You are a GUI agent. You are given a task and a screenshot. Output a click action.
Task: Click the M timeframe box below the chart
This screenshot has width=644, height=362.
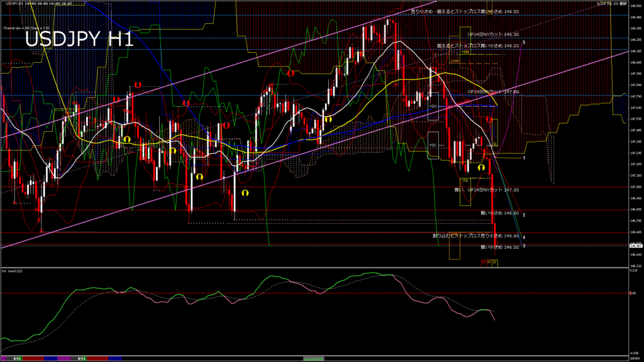click(484, 261)
